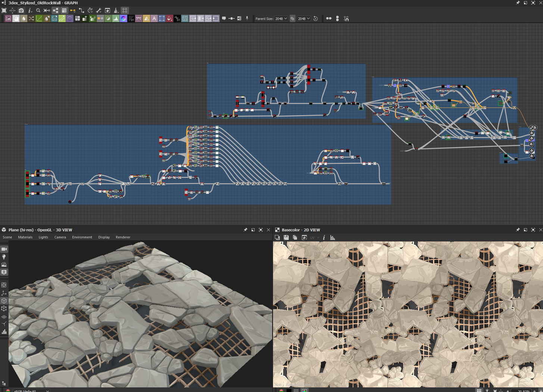Add a Text node with letter A icon
Screen dimensions: 543x392
click(x=154, y=18)
